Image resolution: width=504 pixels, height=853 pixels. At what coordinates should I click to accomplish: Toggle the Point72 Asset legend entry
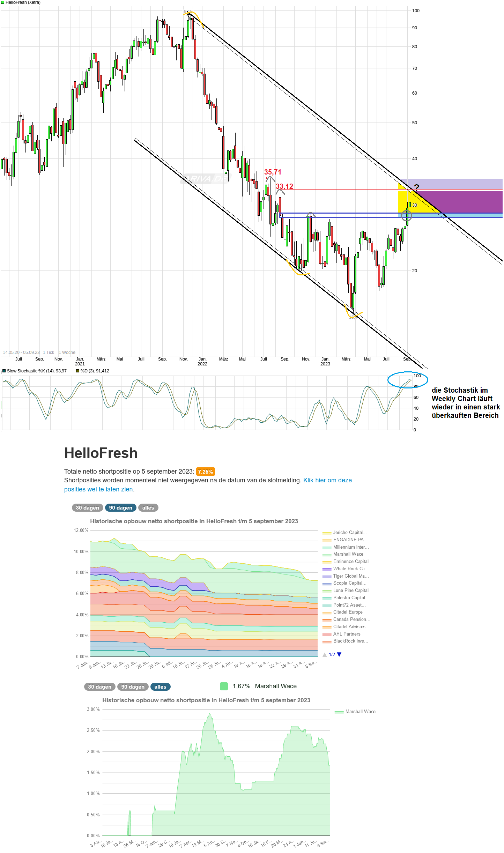click(344, 605)
